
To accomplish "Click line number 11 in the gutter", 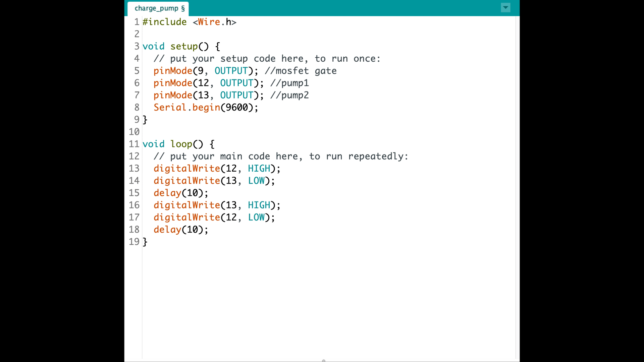I will (134, 144).
